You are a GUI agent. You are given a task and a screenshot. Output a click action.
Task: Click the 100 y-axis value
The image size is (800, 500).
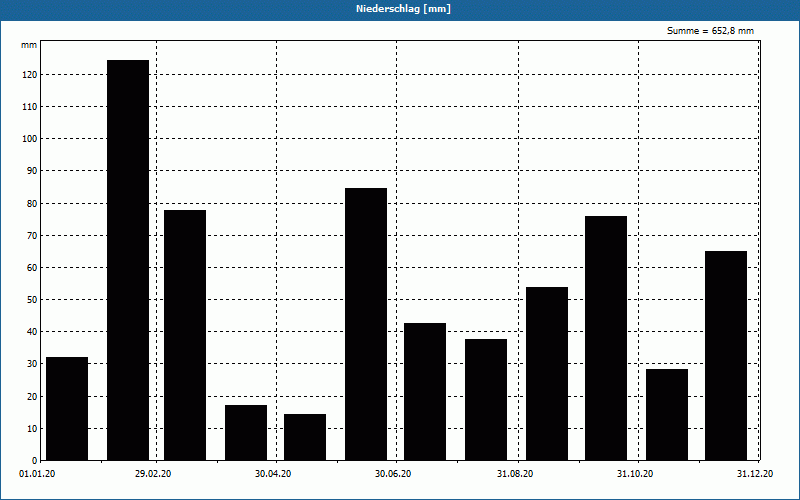(30, 139)
